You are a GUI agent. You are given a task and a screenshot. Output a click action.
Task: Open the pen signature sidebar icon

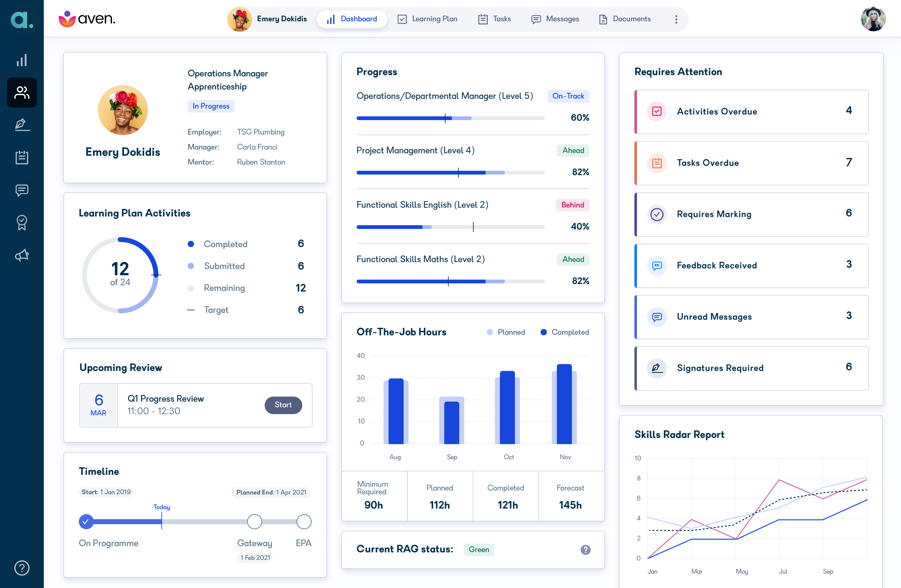(x=22, y=125)
